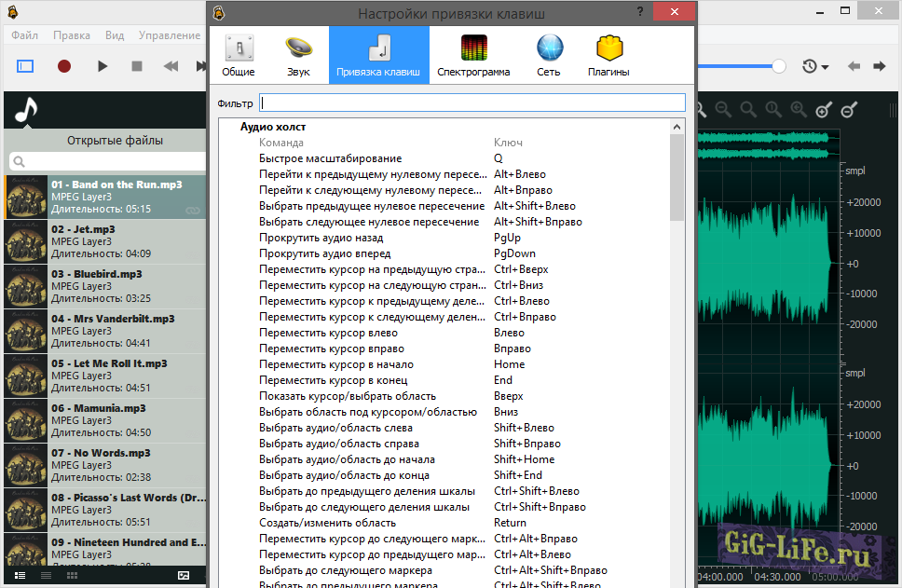Click the Stop playback button
The width and height of the screenshot is (902, 588).
point(137,66)
